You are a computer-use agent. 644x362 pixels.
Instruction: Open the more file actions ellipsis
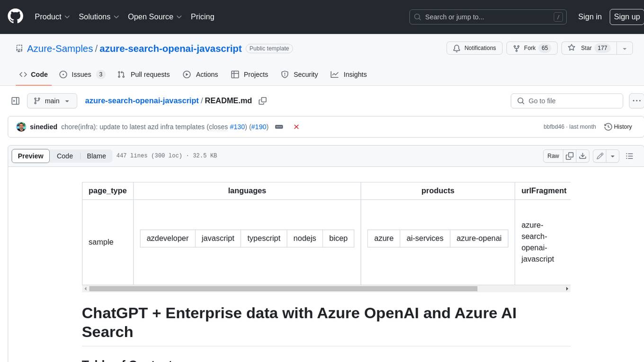[636, 101]
